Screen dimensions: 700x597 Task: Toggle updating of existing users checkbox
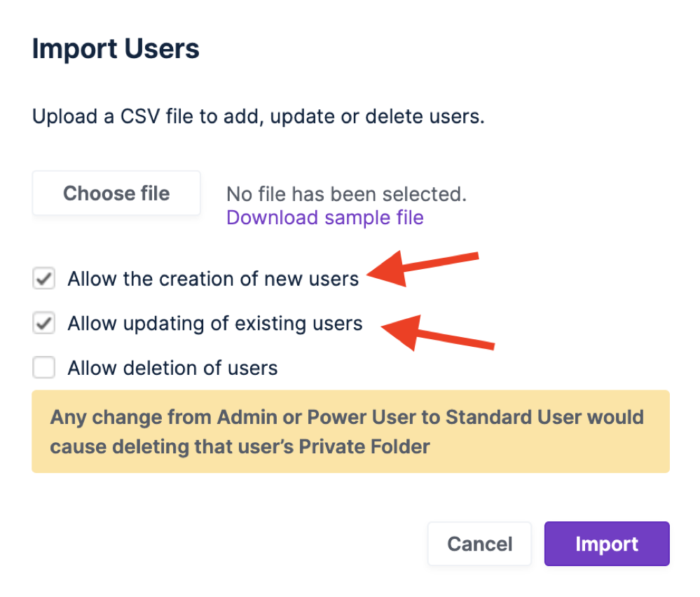(43, 323)
